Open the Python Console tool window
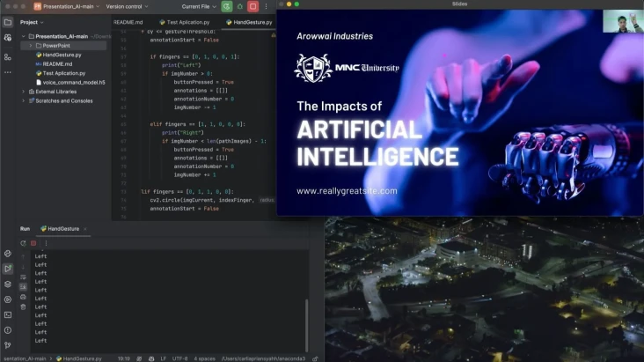This screenshot has height=362, width=644. tap(7, 254)
